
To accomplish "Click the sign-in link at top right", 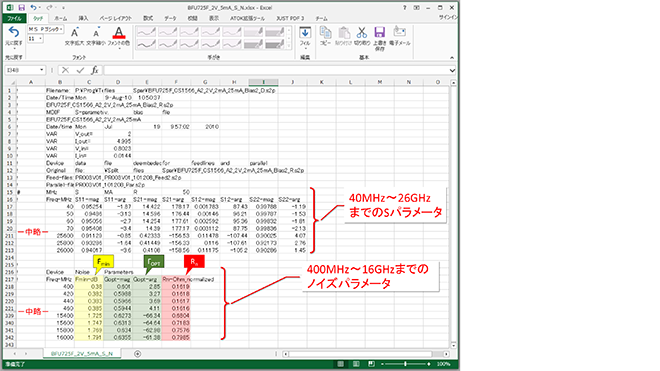I will click(448, 18).
